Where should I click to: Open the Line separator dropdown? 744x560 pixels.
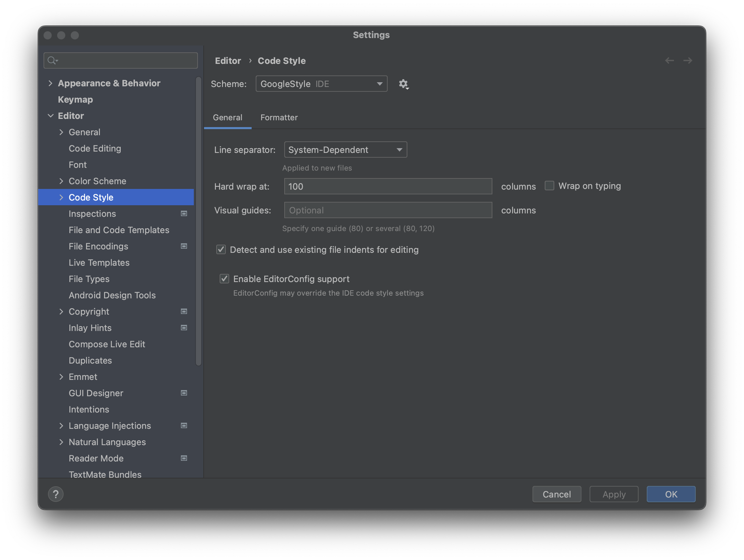pyautogui.click(x=345, y=150)
